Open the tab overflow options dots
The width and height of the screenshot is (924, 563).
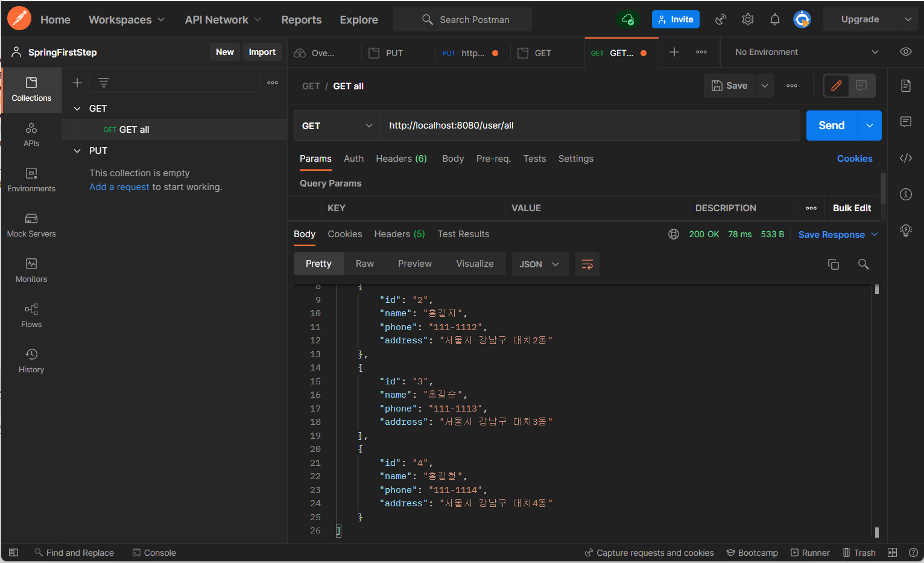[x=701, y=52]
